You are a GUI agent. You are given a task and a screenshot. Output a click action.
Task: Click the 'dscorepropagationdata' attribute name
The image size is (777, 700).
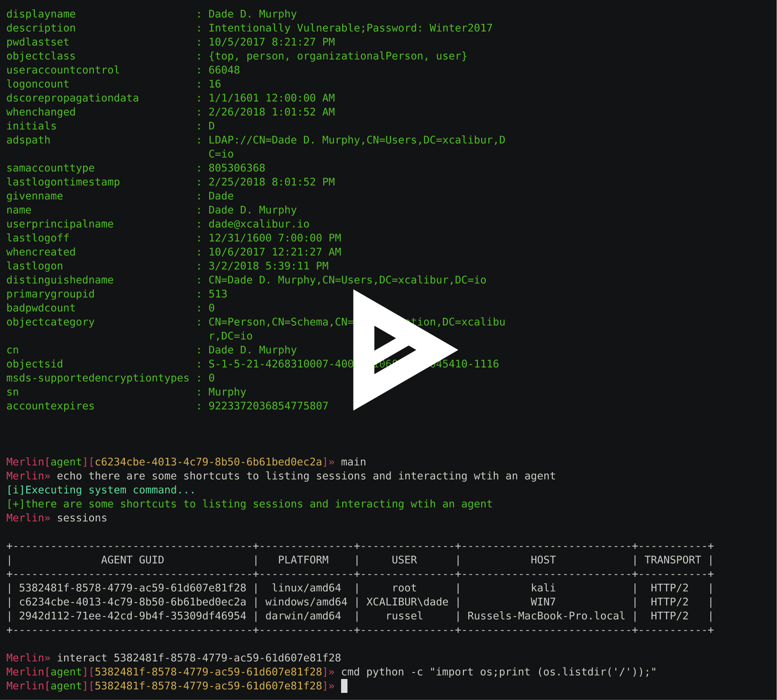pyautogui.click(x=72, y=98)
